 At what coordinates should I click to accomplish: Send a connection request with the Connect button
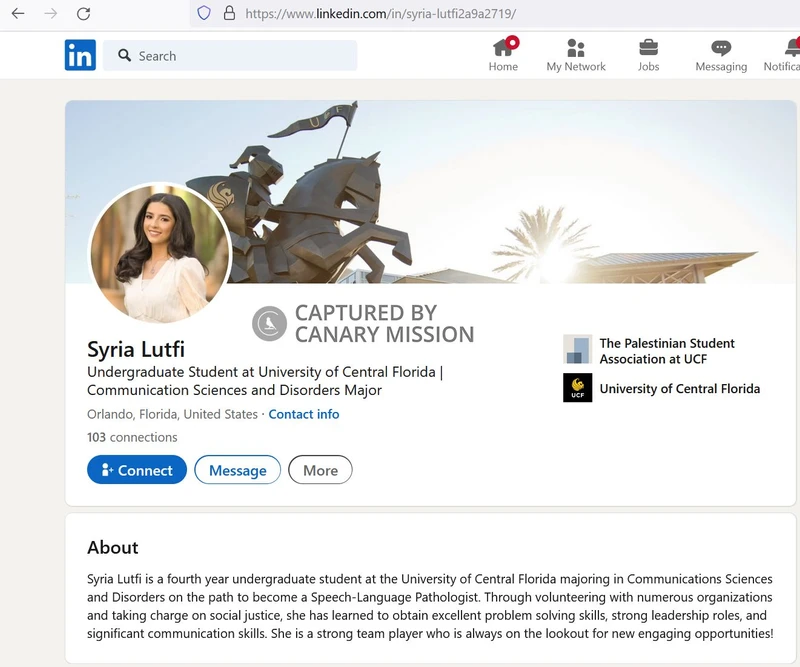pyautogui.click(x=136, y=470)
